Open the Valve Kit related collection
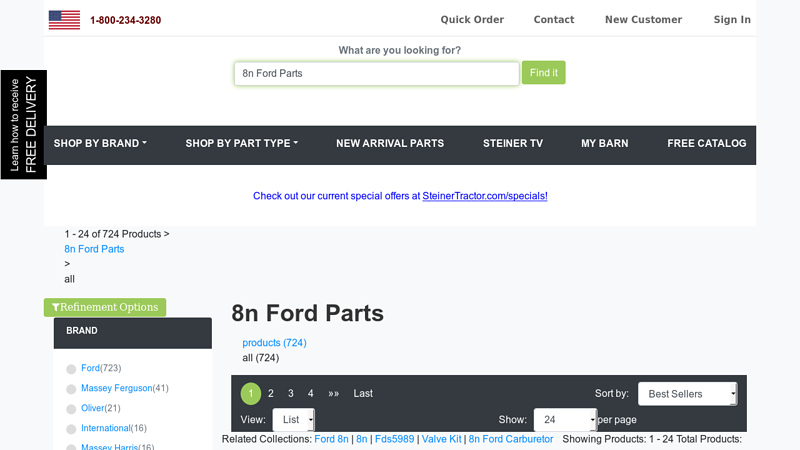Screen dimensions: 800x450 (x=441, y=439)
